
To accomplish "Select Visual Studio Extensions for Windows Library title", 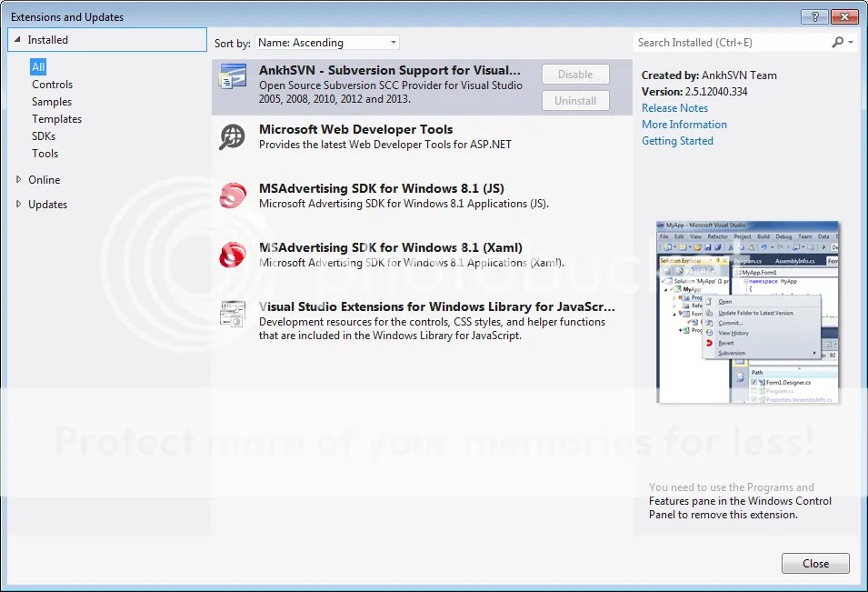I will (437, 306).
